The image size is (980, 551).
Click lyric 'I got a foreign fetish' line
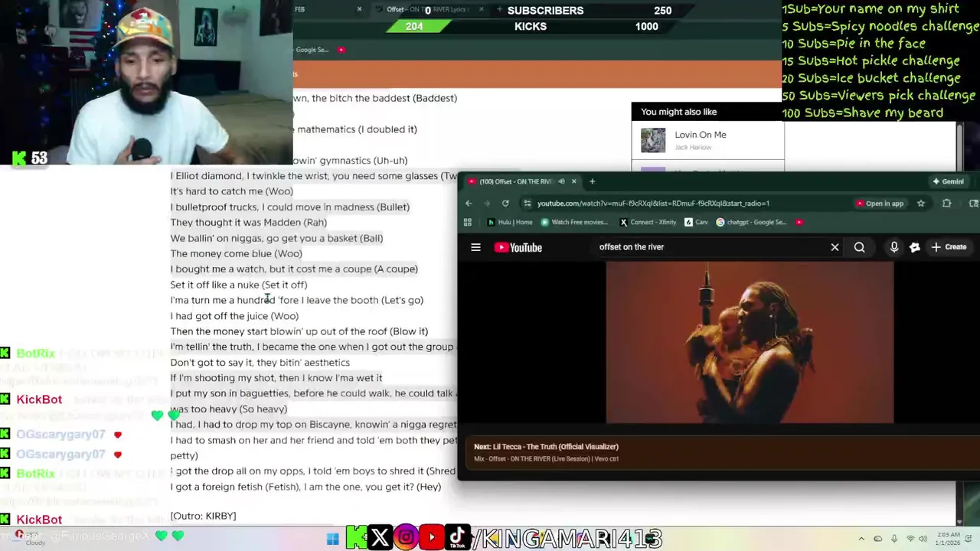point(305,487)
